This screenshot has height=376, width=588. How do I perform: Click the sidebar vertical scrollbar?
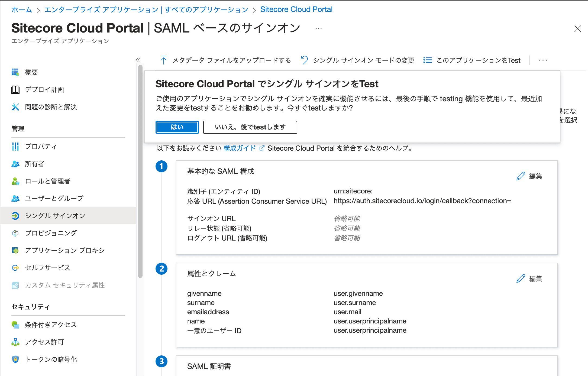tap(140, 171)
